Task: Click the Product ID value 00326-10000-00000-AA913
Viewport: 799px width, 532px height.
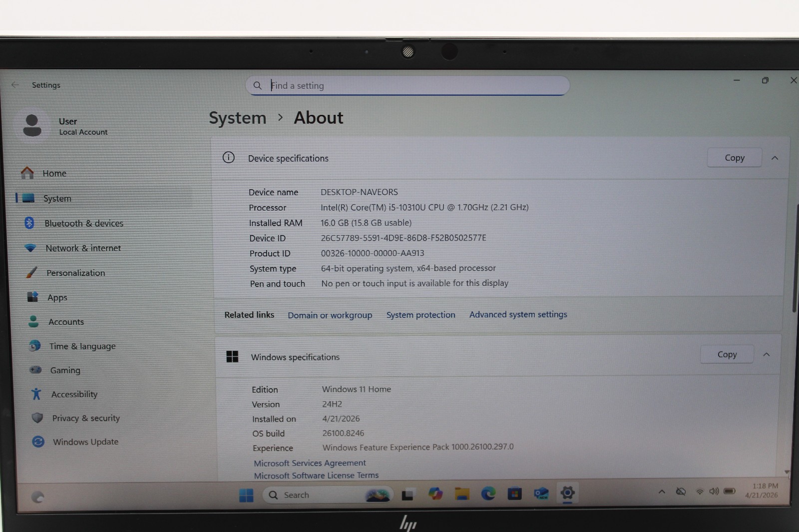Action: [373, 253]
